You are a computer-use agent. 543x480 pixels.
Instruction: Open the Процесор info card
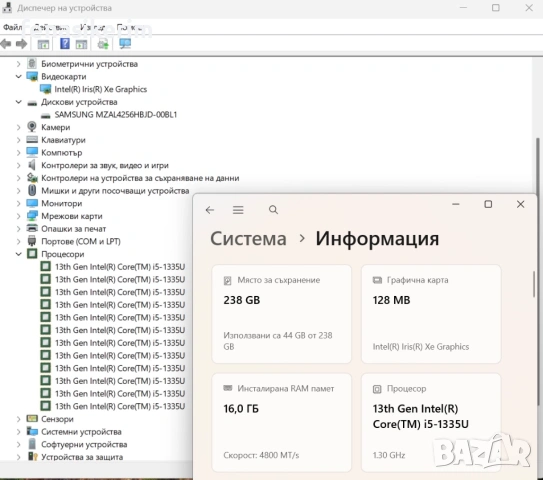click(431, 423)
